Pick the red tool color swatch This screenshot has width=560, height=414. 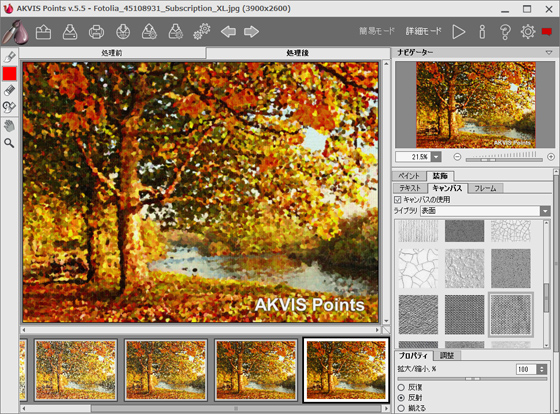click(x=9, y=74)
